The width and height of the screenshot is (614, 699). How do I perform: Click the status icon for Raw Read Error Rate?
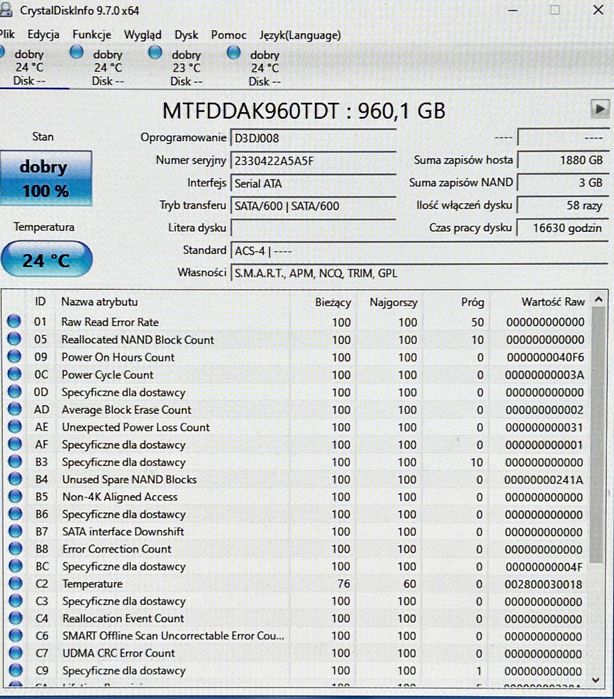point(14,321)
